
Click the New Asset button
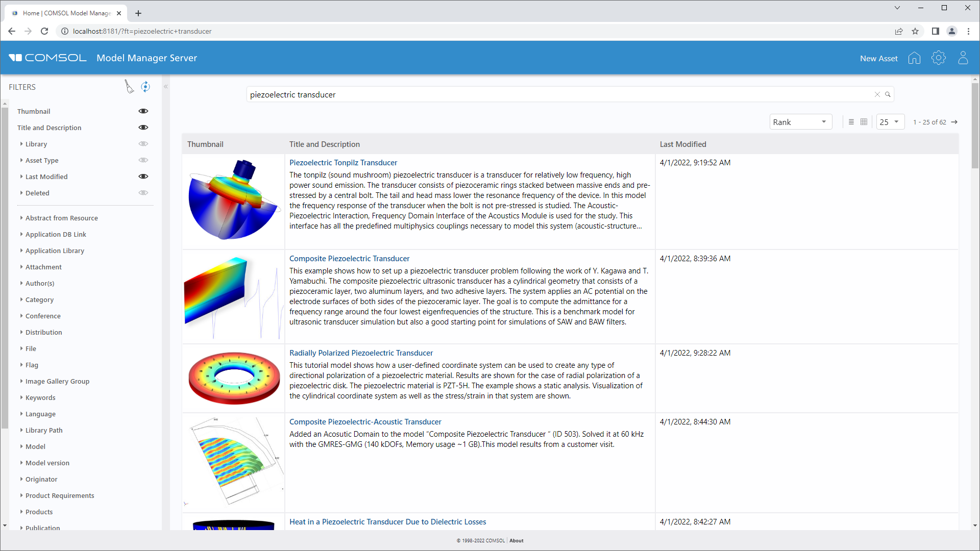878,59
